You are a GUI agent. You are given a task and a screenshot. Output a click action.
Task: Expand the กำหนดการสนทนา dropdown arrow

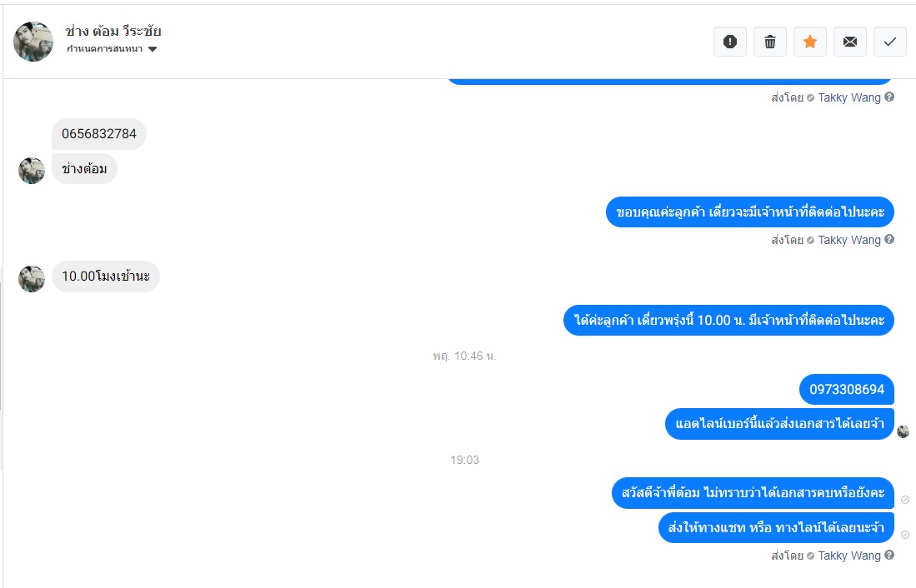(x=153, y=49)
